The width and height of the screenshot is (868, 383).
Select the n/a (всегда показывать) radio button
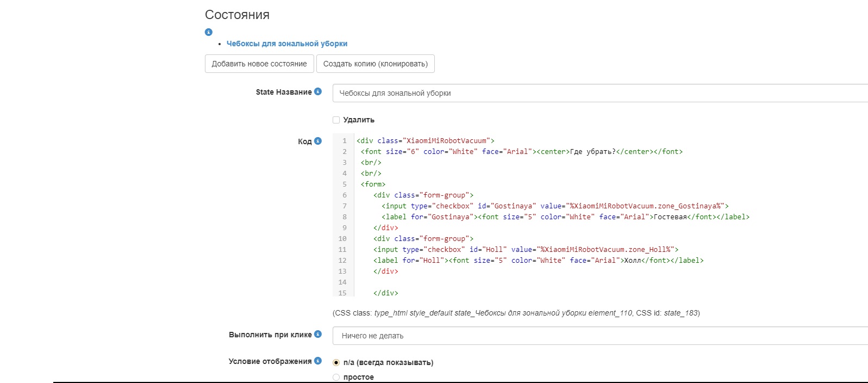tap(336, 362)
